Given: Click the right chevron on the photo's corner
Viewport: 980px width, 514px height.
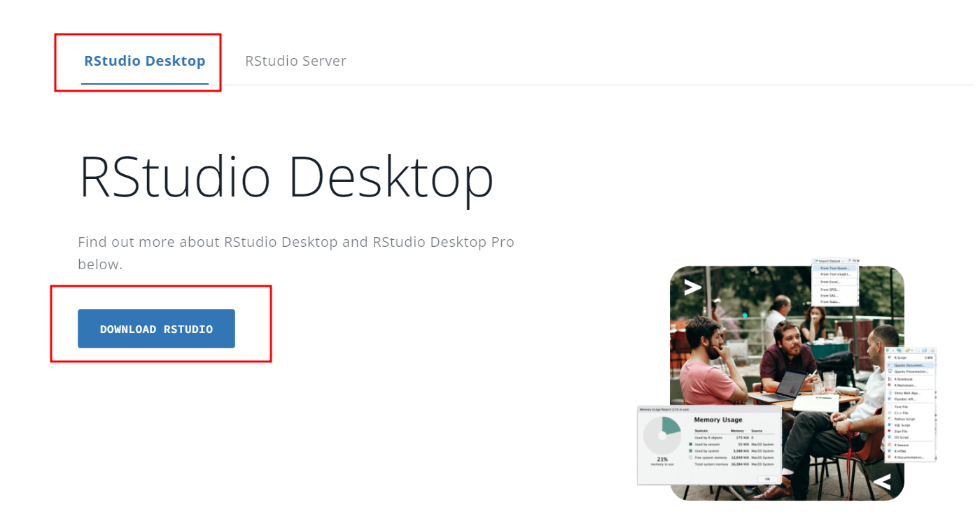Looking at the screenshot, I should click(x=692, y=287).
